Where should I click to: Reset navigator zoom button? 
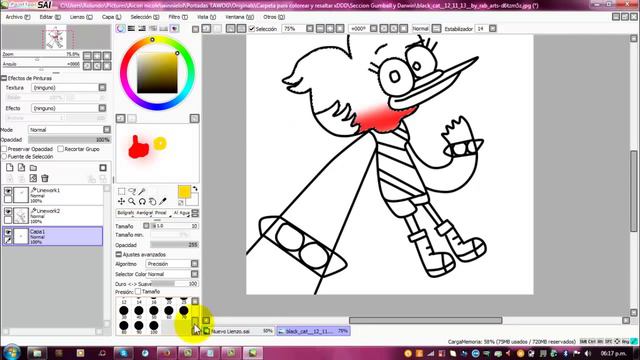107,56
